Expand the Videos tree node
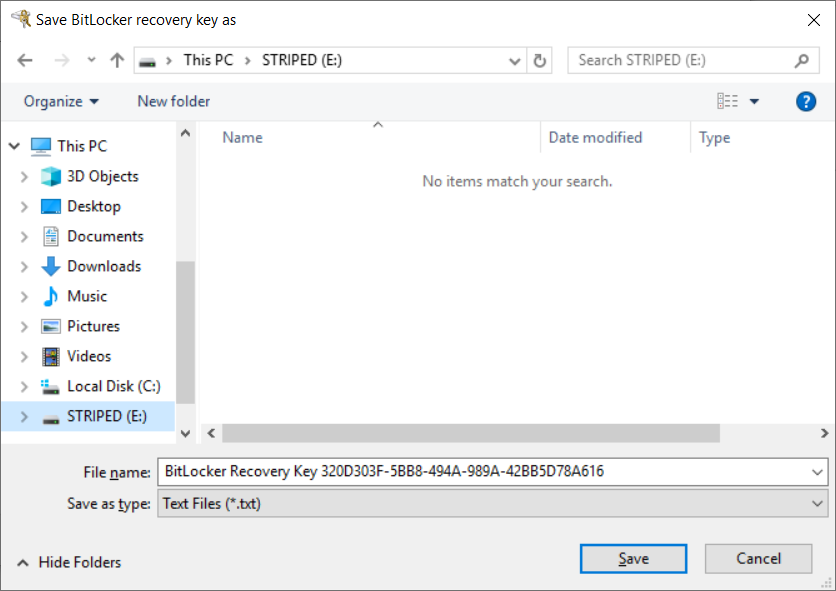 [24, 356]
